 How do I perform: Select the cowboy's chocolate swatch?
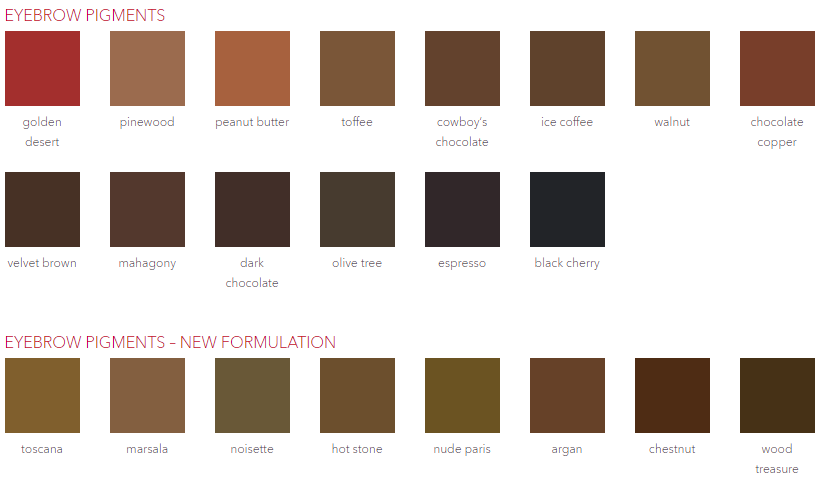462,68
